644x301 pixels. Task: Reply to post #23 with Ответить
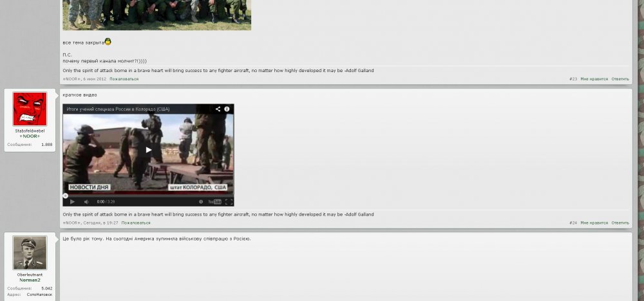(x=620, y=79)
